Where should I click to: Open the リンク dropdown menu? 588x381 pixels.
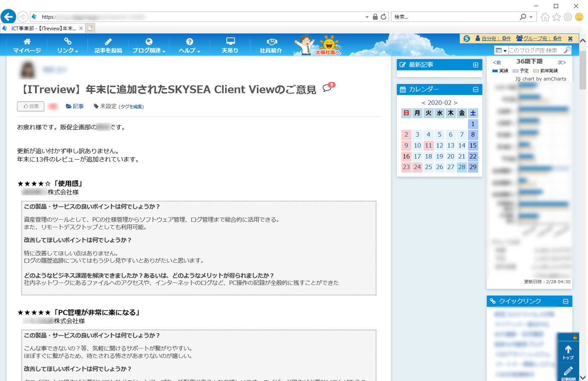[67, 45]
